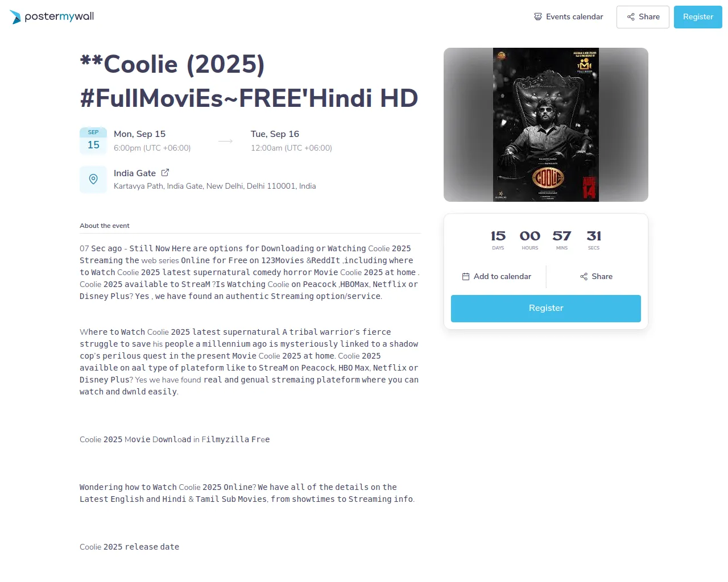Click the share icon in the countdown card

pyautogui.click(x=584, y=277)
